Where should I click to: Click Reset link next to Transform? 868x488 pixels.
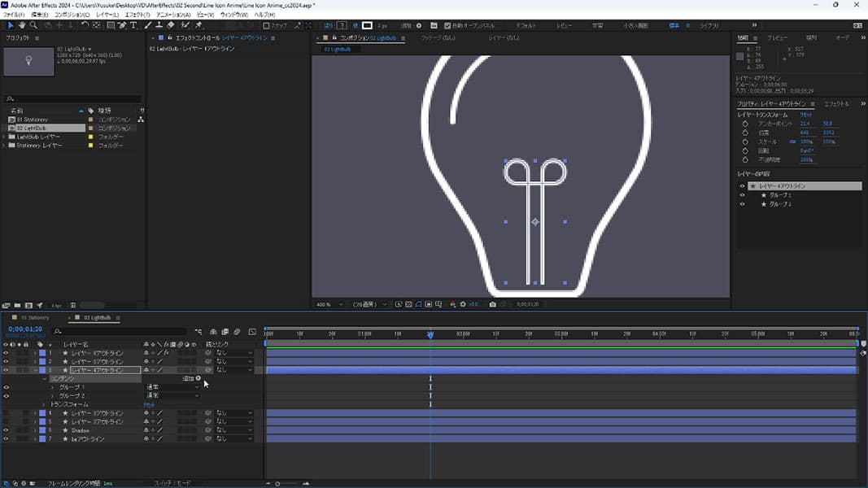pyautogui.click(x=148, y=404)
